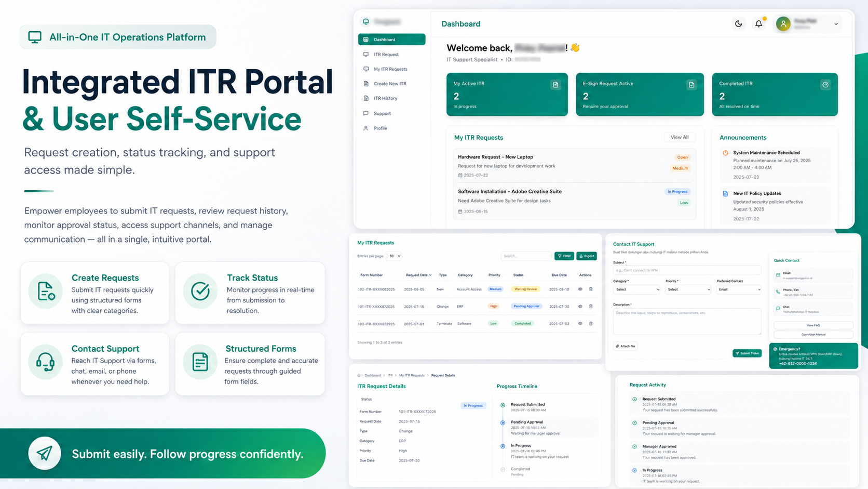
Task: Click the Completed marker in Progress Timeline
Action: [x=503, y=469]
